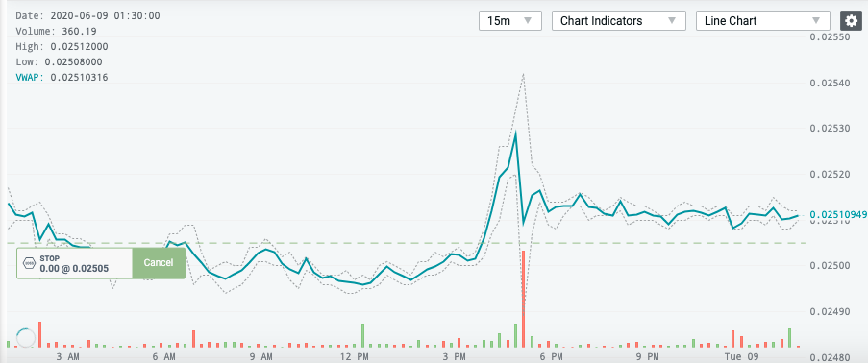Open the Line Chart type dropdown
Screen dimensions: 868x363
coord(763,21)
